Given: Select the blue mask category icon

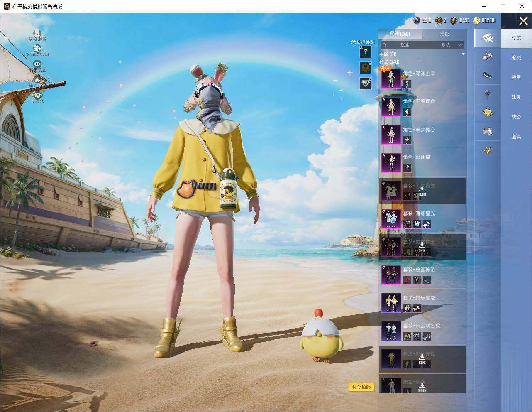Looking at the screenshot, I should point(488,75).
